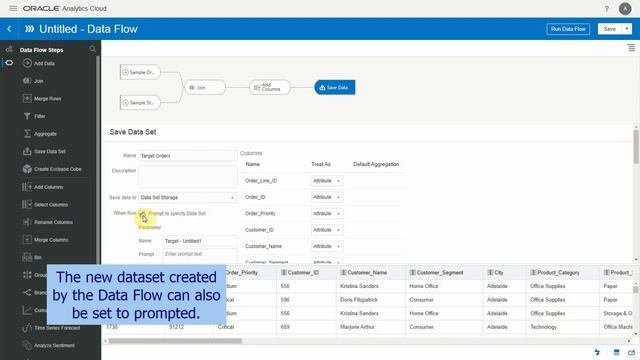Toggle Prompt to specify Data Set checkbox
The height and width of the screenshot is (360, 640).
142,213
